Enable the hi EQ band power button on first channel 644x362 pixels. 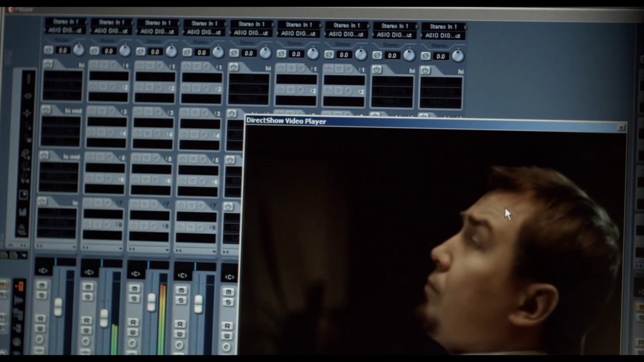pyautogui.click(x=48, y=64)
